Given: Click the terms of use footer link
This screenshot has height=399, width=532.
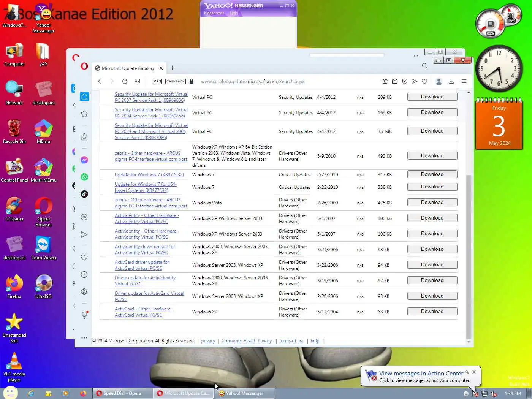Looking at the screenshot, I should click(292, 341).
